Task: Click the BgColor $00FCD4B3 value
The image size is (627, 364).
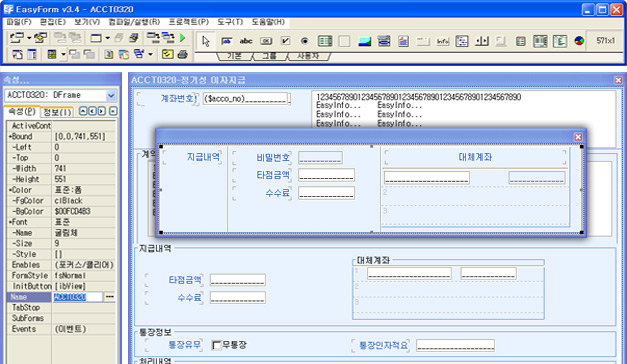Action: (x=72, y=211)
